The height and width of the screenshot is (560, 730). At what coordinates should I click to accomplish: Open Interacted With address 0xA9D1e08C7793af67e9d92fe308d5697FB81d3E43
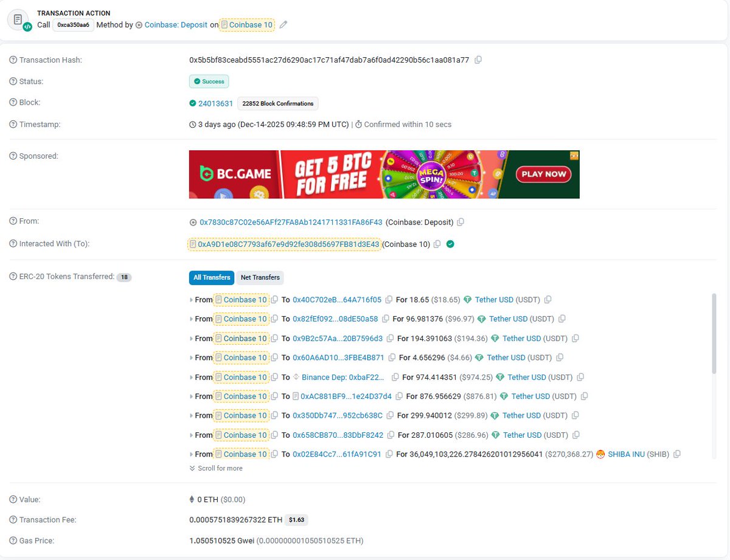[288, 244]
